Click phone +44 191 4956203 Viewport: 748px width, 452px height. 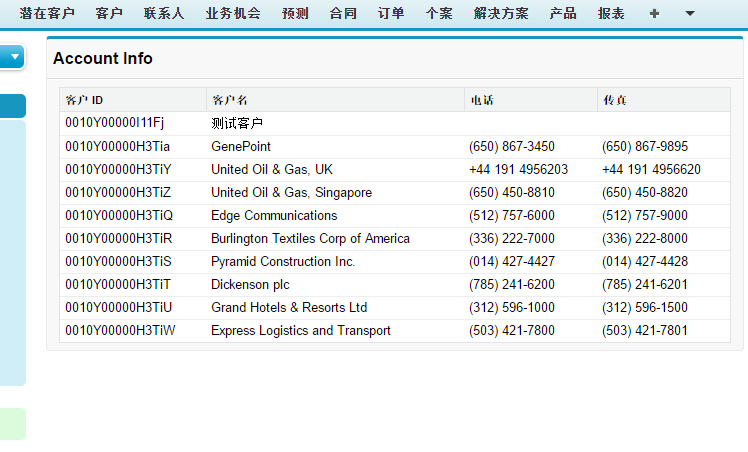(519, 169)
